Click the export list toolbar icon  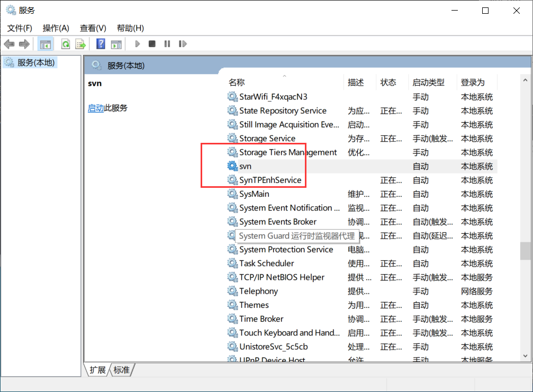click(80, 44)
